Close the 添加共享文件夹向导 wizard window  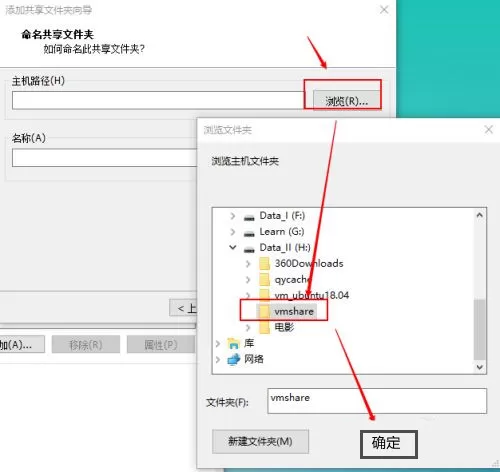tap(384, 10)
